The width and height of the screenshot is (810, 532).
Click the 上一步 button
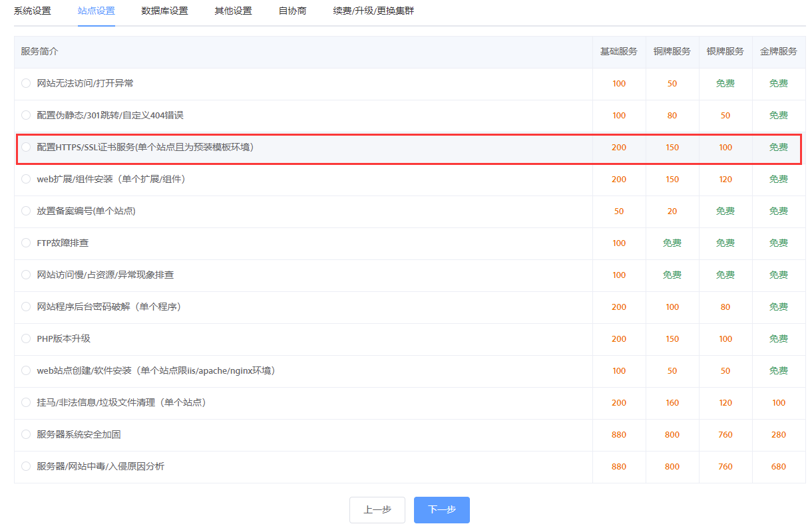[377, 510]
